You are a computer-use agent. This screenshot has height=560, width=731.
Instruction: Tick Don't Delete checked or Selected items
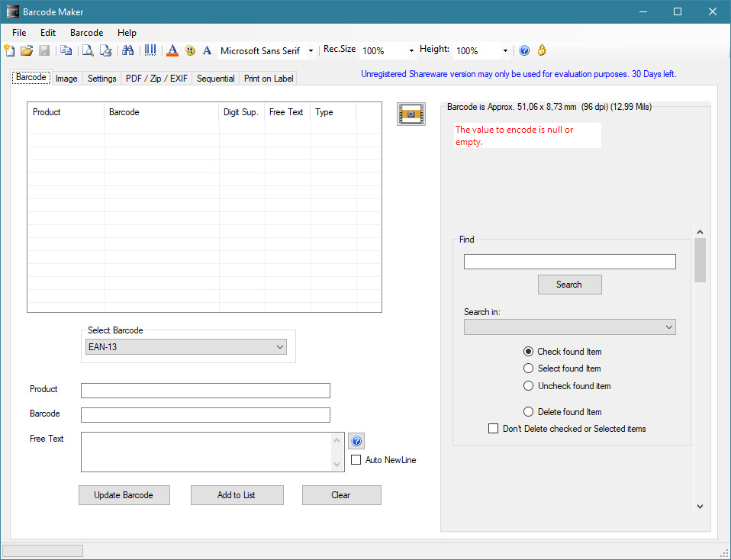coord(493,429)
